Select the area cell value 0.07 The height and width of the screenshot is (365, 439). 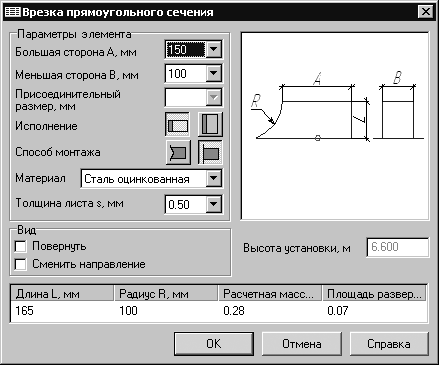338,311
